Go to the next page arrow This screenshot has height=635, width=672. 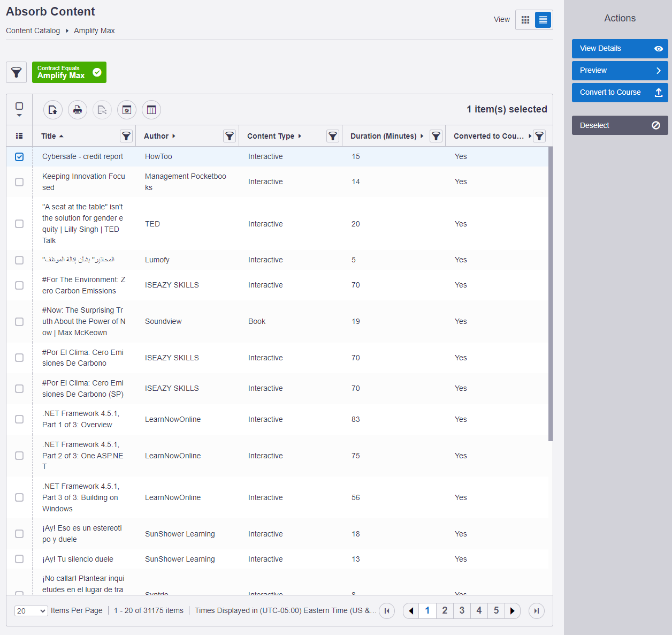pos(512,611)
